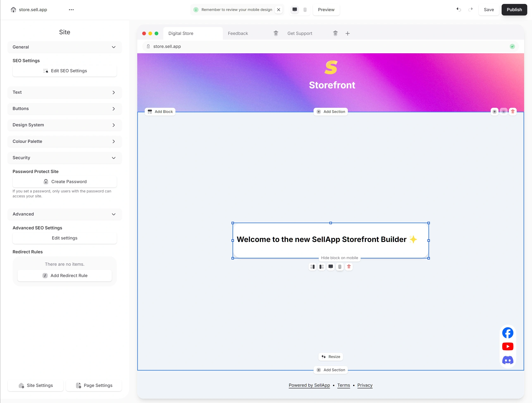Switch to mobile preview mode
Viewport: 532px width, 403px height.
click(305, 10)
